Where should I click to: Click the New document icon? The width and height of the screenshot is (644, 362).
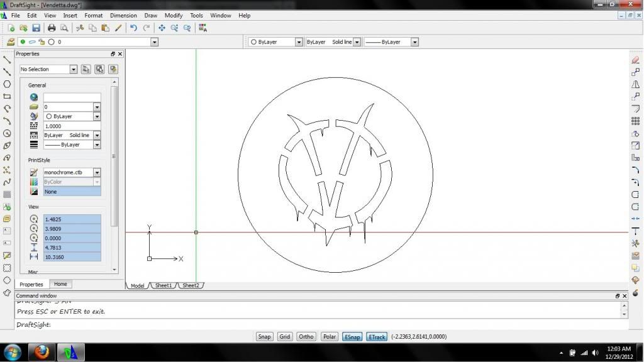(x=11, y=28)
